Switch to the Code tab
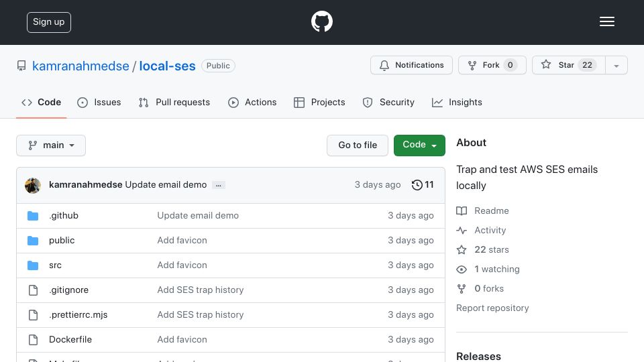This screenshot has height=362, width=644. pyautogui.click(x=42, y=102)
